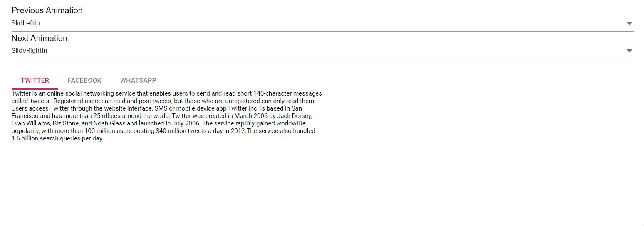Show the WhatsApp tab content
The height and width of the screenshot is (226, 644).
click(138, 80)
